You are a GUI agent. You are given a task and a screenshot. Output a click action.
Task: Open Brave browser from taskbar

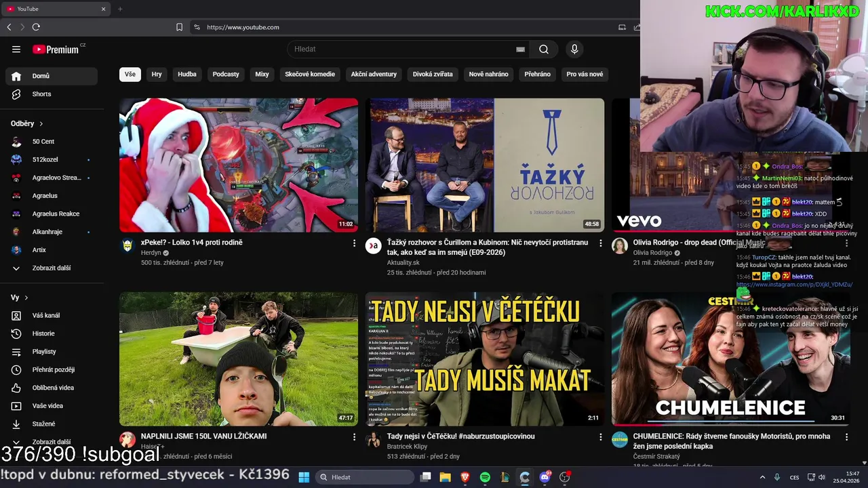[x=465, y=477]
